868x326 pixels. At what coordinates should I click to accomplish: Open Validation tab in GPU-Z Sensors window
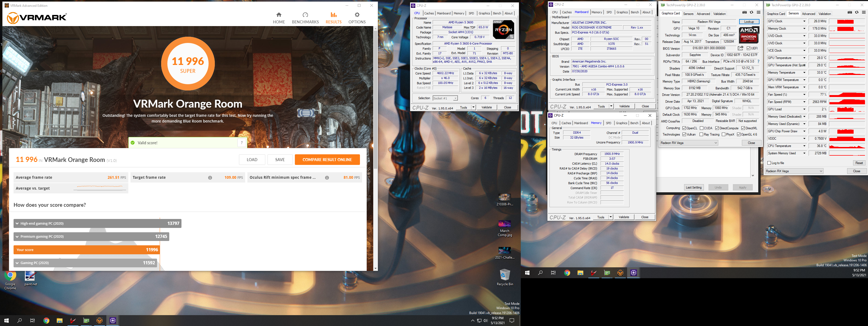point(825,14)
